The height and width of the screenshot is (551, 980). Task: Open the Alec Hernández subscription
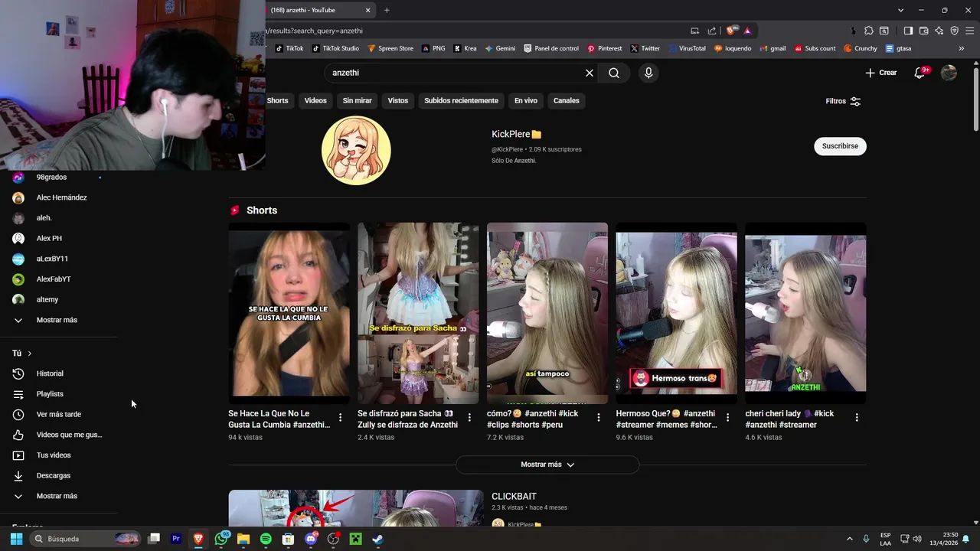[x=61, y=197]
